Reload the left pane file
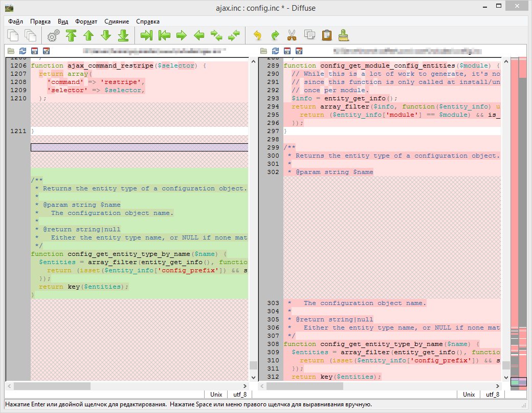This screenshot has width=532, height=413. (x=23, y=51)
